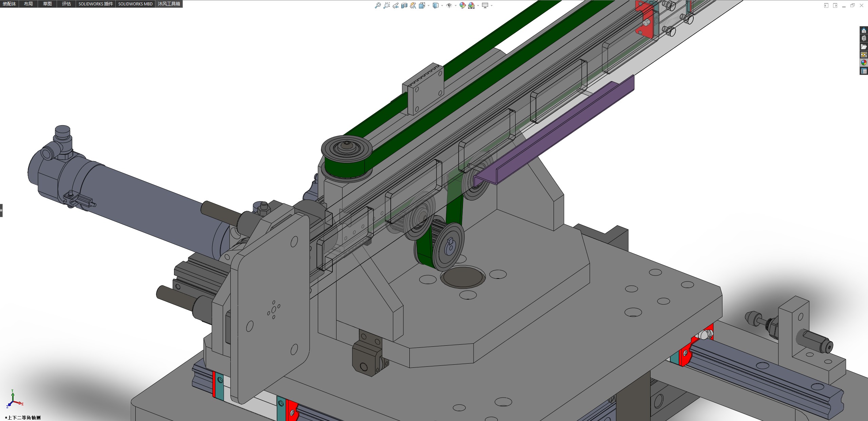Open File Explorer folder pane

[x=864, y=46]
